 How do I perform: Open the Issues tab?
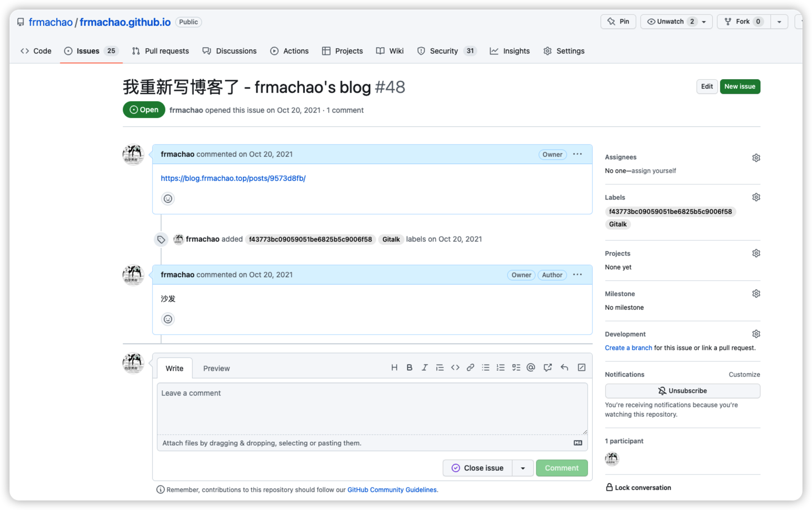[x=91, y=51]
